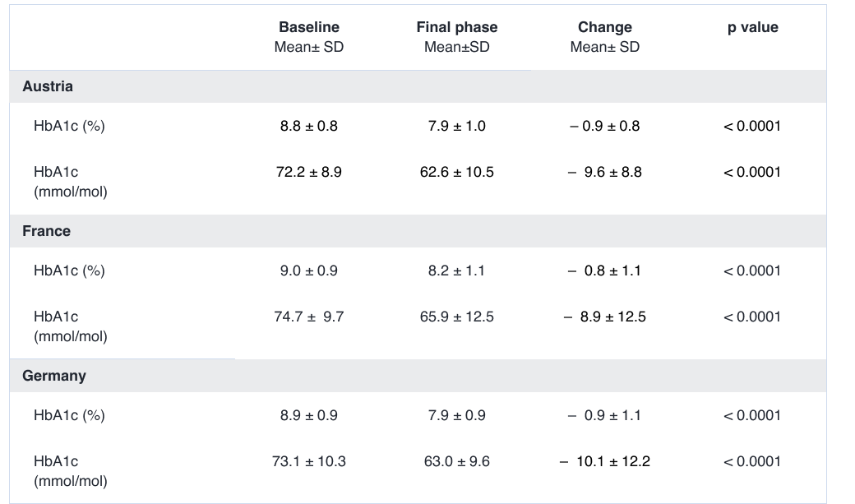Select the Change column header
The height and width of the screenshot is (504, 855).
pos(604,28)
